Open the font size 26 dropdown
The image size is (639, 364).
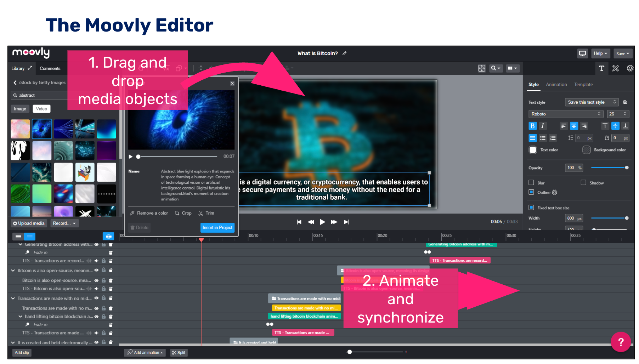[x=618, y=114]
